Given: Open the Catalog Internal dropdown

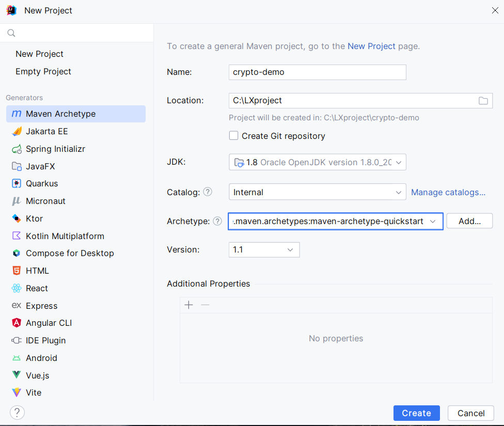Looking at the screenshot, I should 317,192.
